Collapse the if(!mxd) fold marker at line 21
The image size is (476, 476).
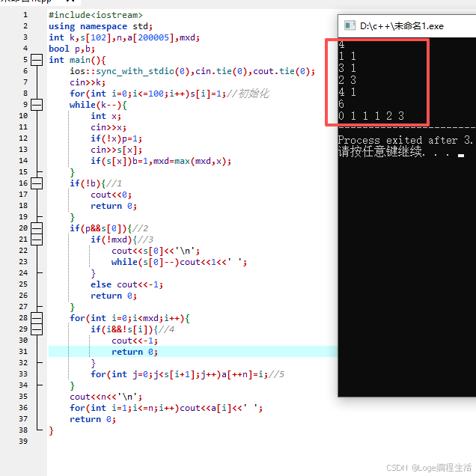point(37,239)
